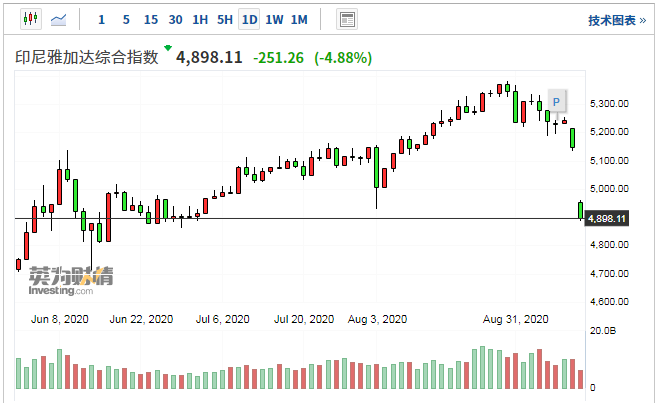Switch to the area chart icon
The image size is (658, 403).
[60, 19]
